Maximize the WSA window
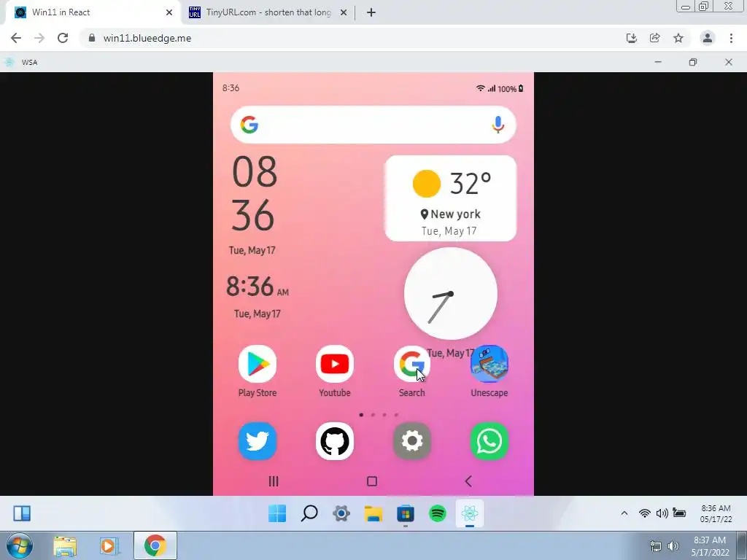The image size is (747, 560). (693, 62)
